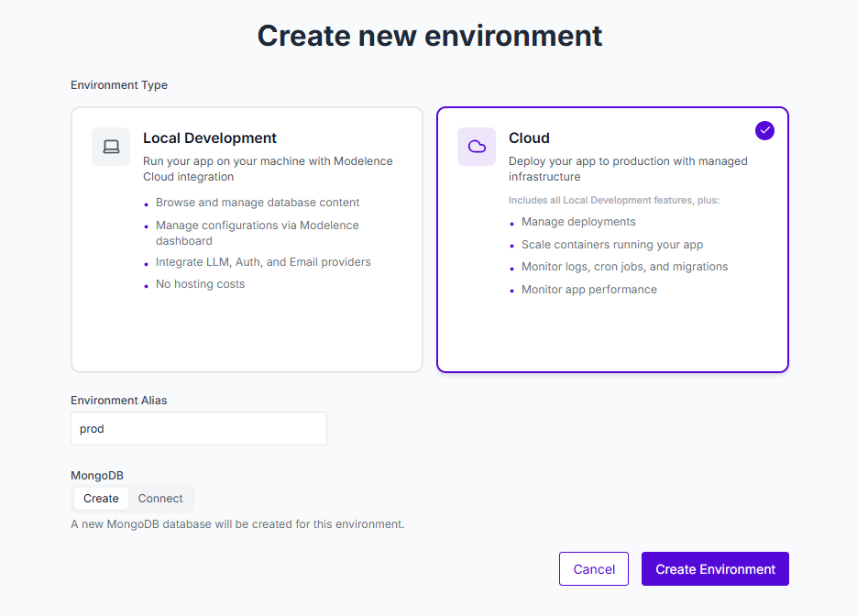Image resolution: width=857 pixels, height=616 pixels.
Task: Click the cloud icon in Cloud card
Action: coord(477,147)
